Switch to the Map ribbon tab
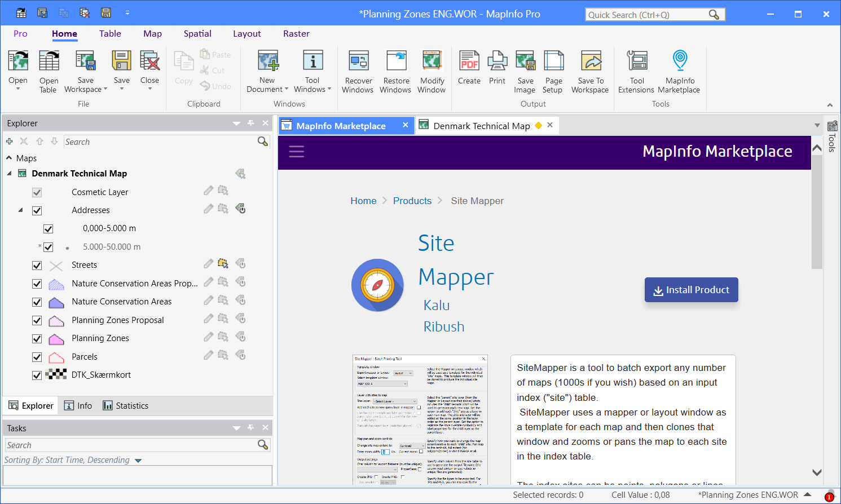Viewport: 841px width, 504px height. [152, 34]
